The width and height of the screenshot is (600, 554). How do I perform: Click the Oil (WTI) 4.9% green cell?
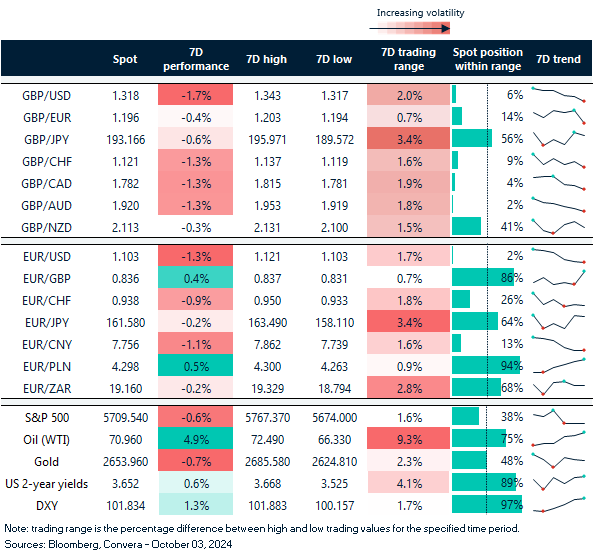[191, 438]
